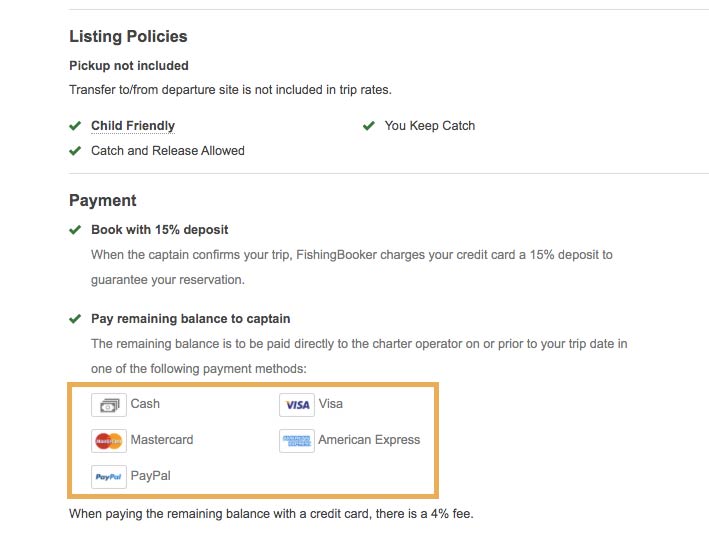Click the American Express card icon

[297, 441]
